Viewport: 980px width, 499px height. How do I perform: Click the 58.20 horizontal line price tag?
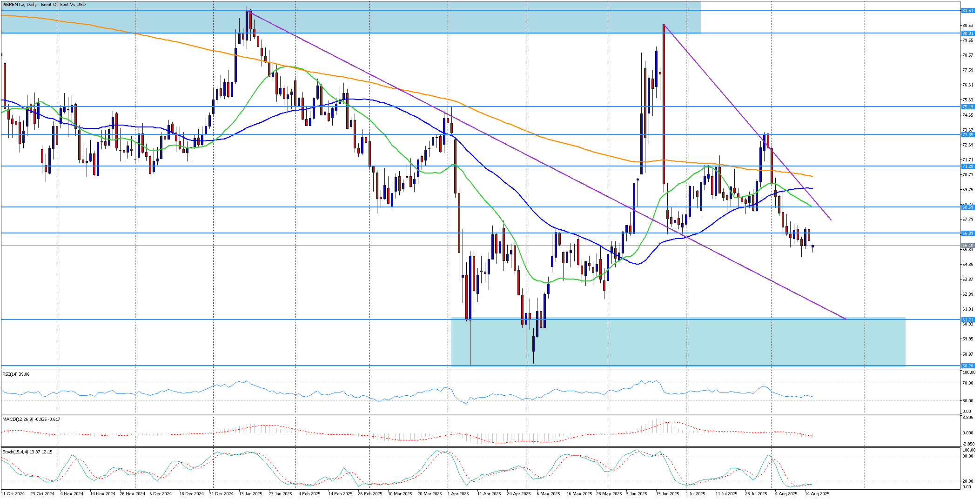(x=967, y=366)
